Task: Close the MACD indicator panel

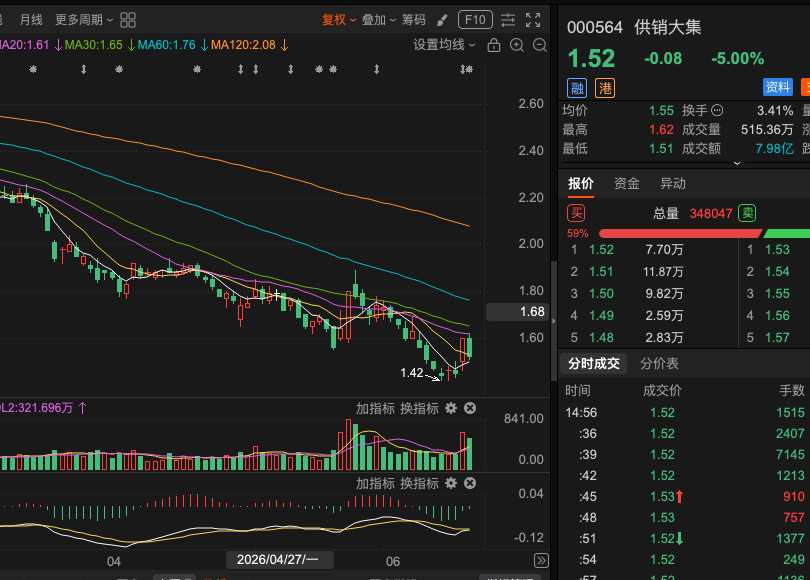Action: tap(470, 483)
